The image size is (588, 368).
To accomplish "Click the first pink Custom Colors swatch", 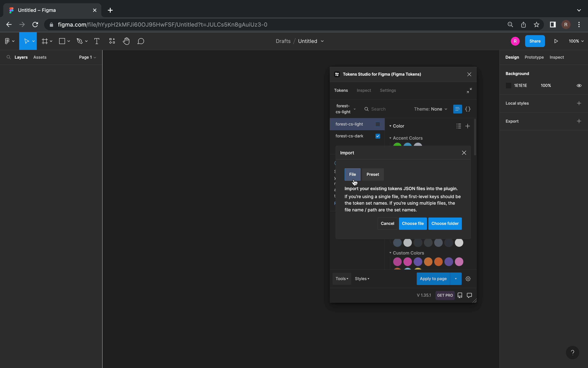I will click(x=397, y=262).
